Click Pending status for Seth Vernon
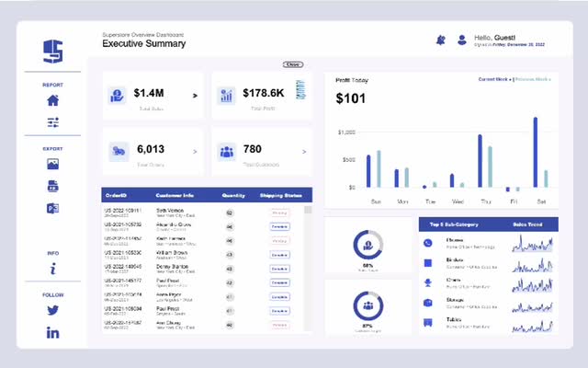 pos(279,213)
